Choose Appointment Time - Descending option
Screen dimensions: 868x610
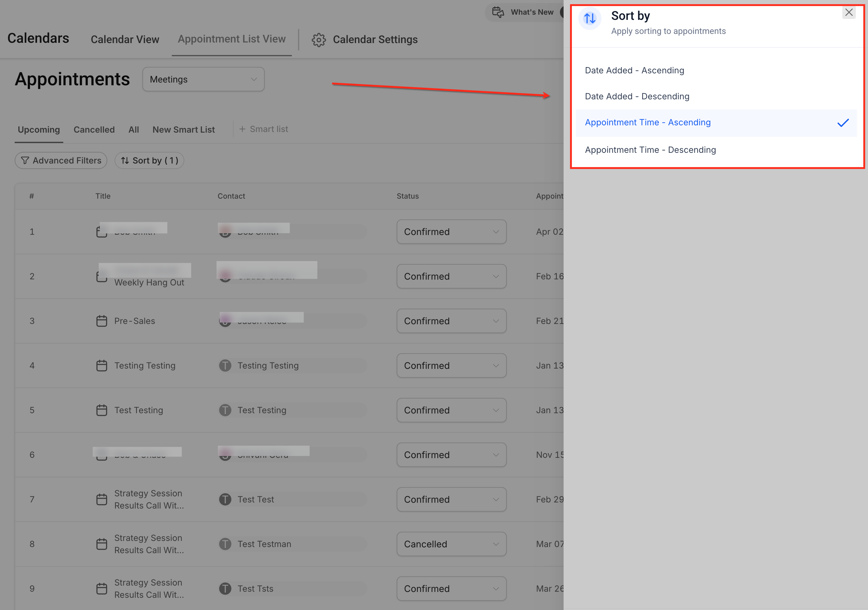click(x=650, y=150)
